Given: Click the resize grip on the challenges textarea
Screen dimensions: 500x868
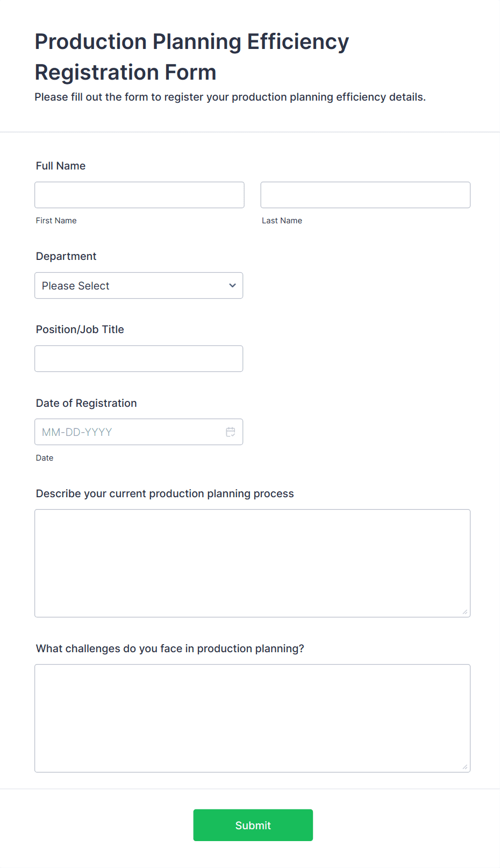Looking at the screenshot, I should tap(464, 766).
